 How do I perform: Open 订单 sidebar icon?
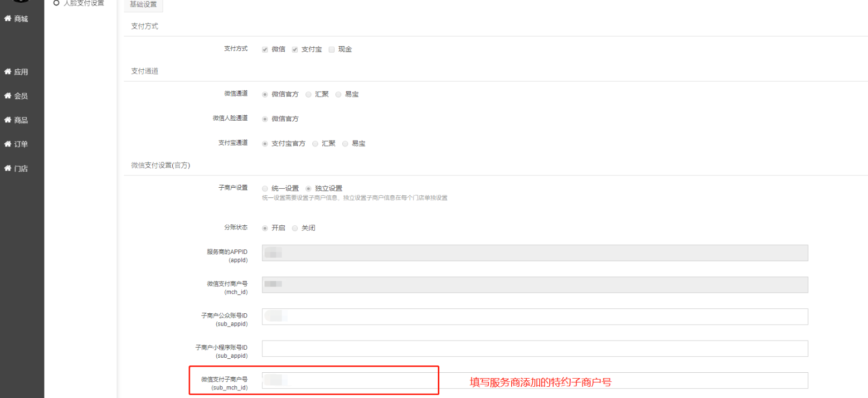click(x=8, y=144)
